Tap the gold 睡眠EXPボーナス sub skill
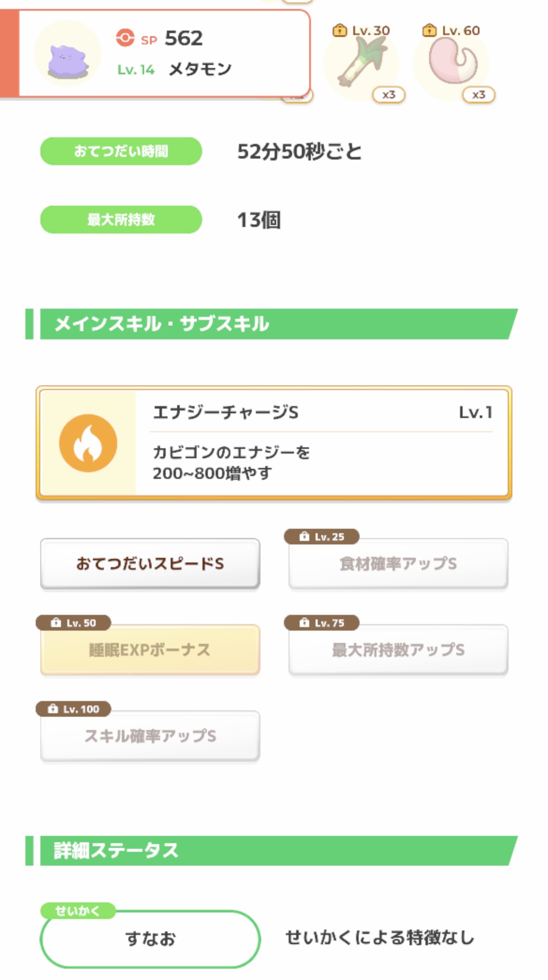 tap(150, 650)
